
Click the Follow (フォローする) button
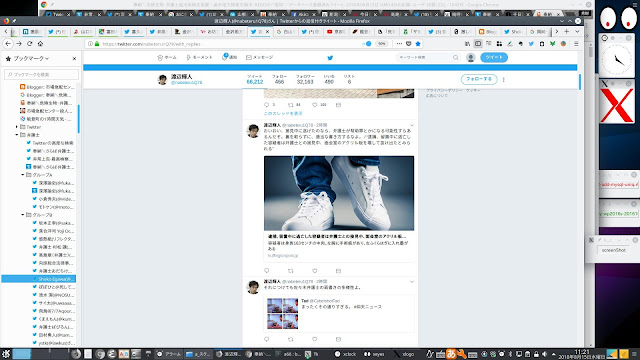coord(479,79)
